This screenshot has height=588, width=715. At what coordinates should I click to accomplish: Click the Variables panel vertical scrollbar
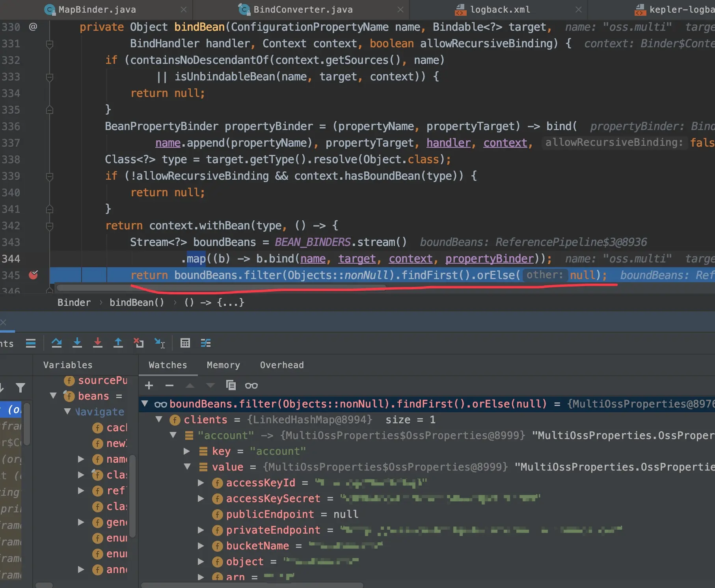[132, 497]
